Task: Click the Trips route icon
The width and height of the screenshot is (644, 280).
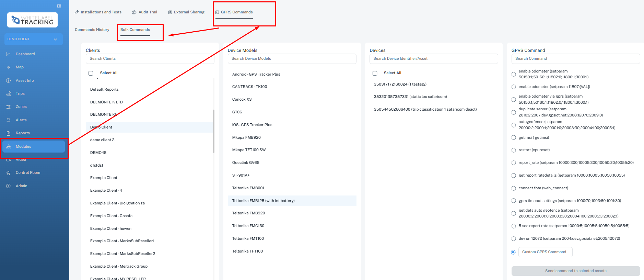Action: [9, 94]
